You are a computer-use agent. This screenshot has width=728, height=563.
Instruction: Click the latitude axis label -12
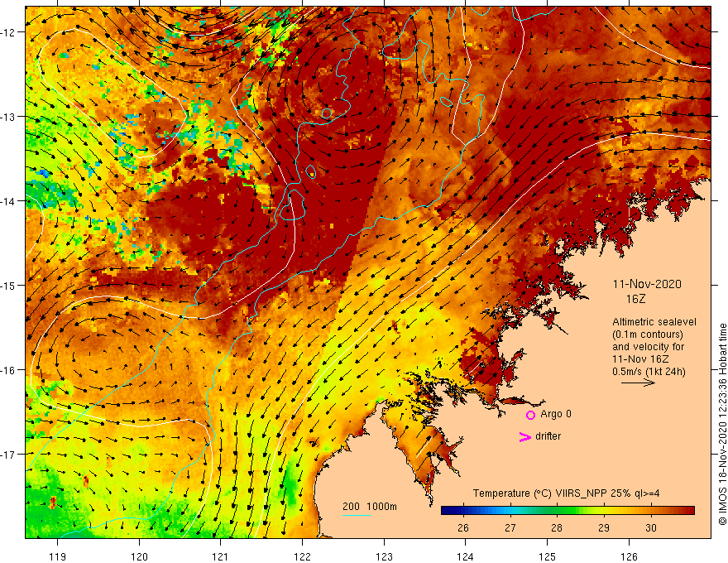pyautogui.click(x=8, y=32)
